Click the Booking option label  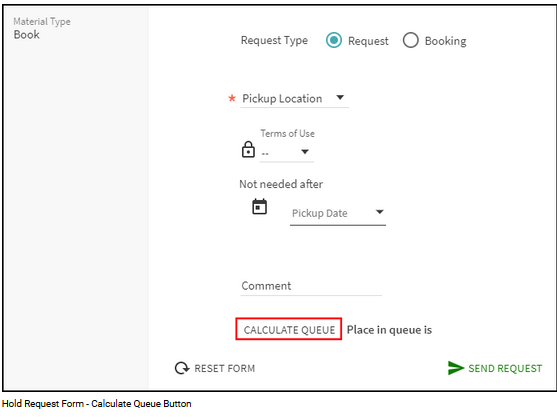click(445, 41)
